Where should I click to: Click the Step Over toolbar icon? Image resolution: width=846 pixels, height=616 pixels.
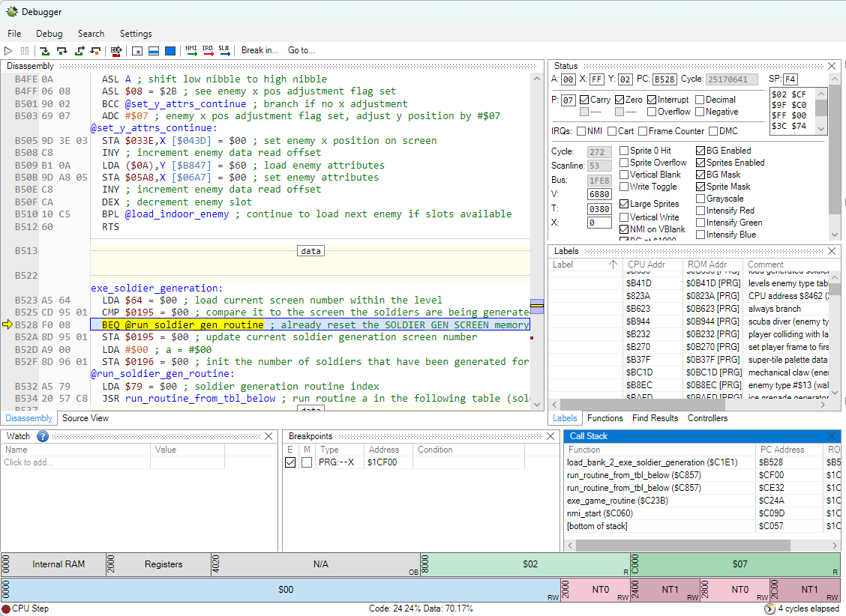coord(61,51)
